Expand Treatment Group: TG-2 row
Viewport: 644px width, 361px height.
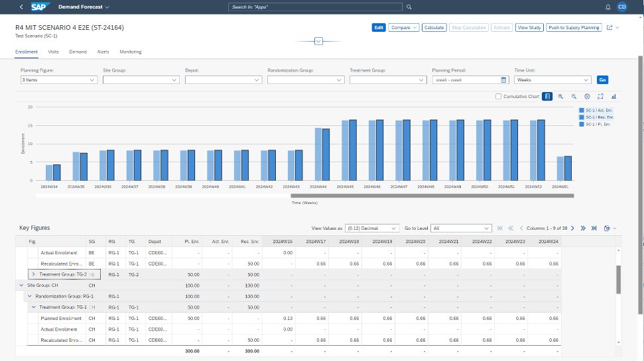33,274
